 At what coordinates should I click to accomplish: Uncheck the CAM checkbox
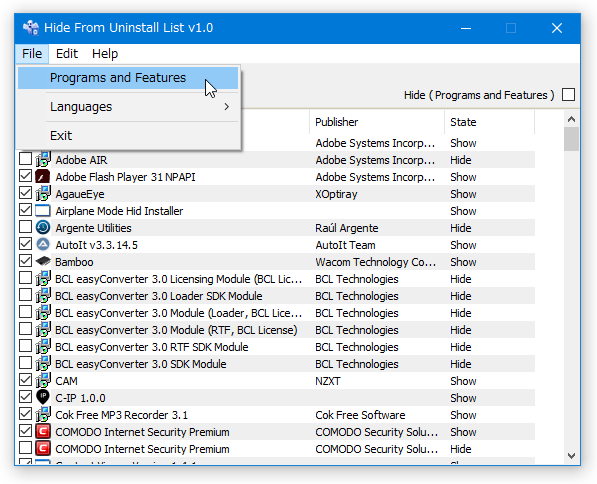[26, 380]
